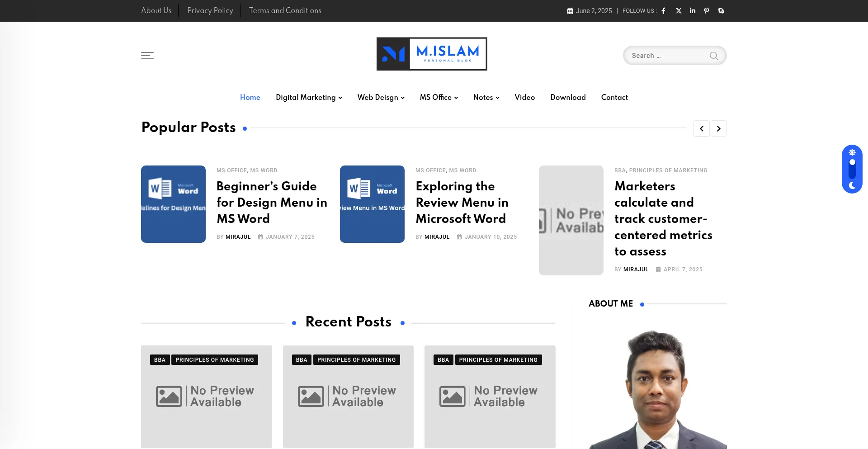Open the Privacy Policy link

pyautogui.click(x=210, y=10)
